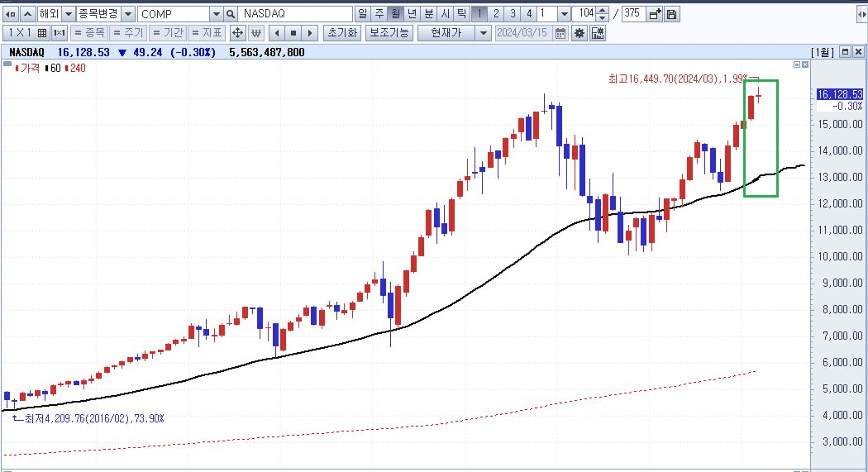Select the 월 (monthly) period button
868x472 pixels.
pos(396,14)
